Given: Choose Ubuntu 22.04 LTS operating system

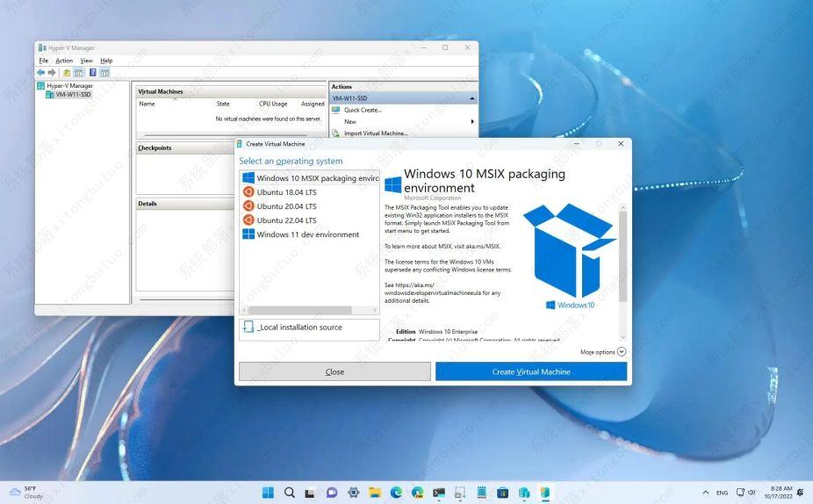Looking at the screenshot, I should point(286,220).
